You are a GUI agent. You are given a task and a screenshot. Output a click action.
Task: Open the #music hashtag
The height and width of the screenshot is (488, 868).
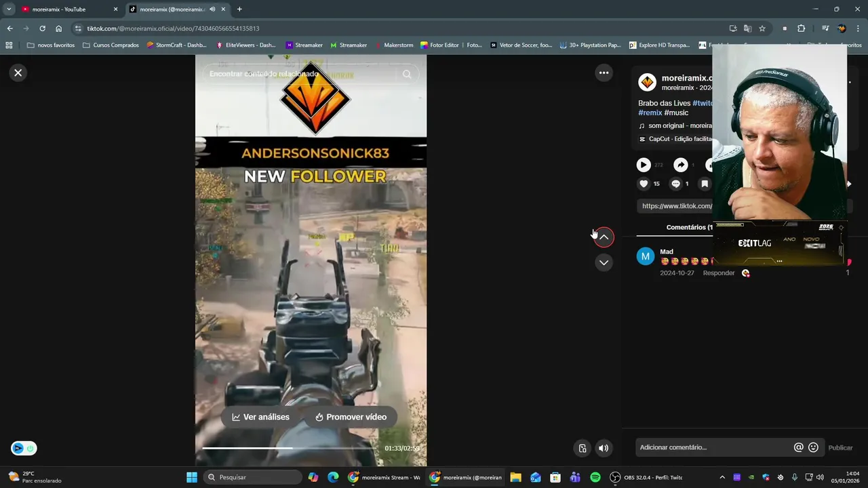676,113
